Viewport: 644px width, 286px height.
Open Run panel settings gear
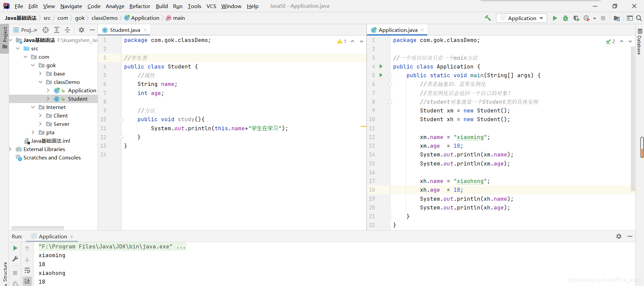(619, 236)
